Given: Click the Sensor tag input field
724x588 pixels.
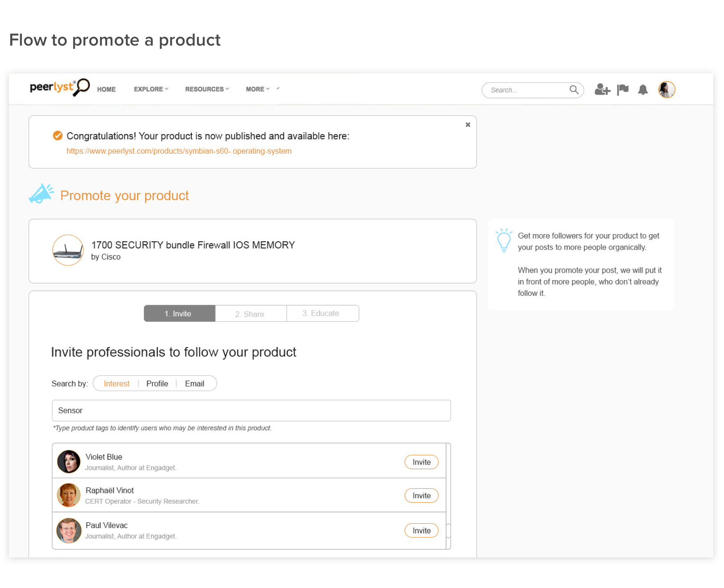Looking at the screenshot, I should 251,411.
